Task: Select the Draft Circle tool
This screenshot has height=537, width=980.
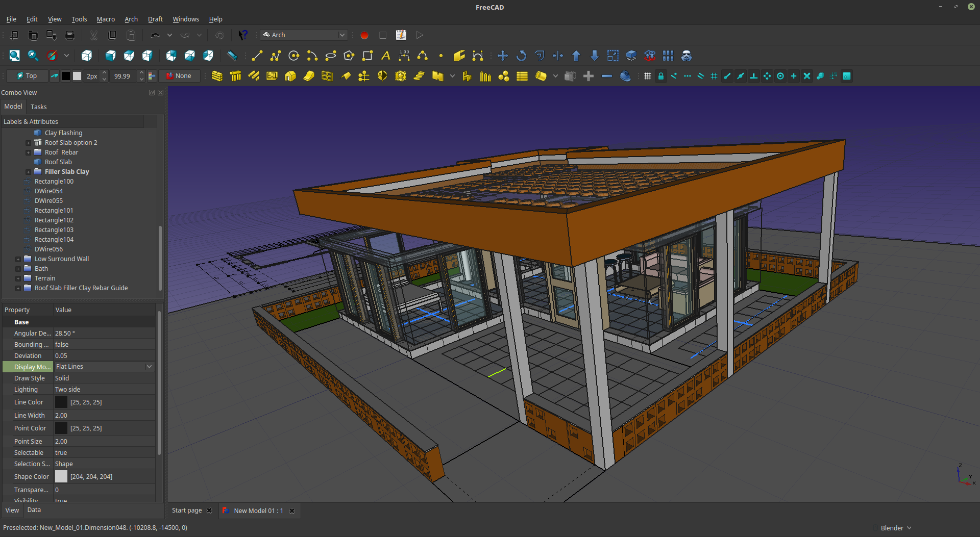Action: click(x=293, y=56)
